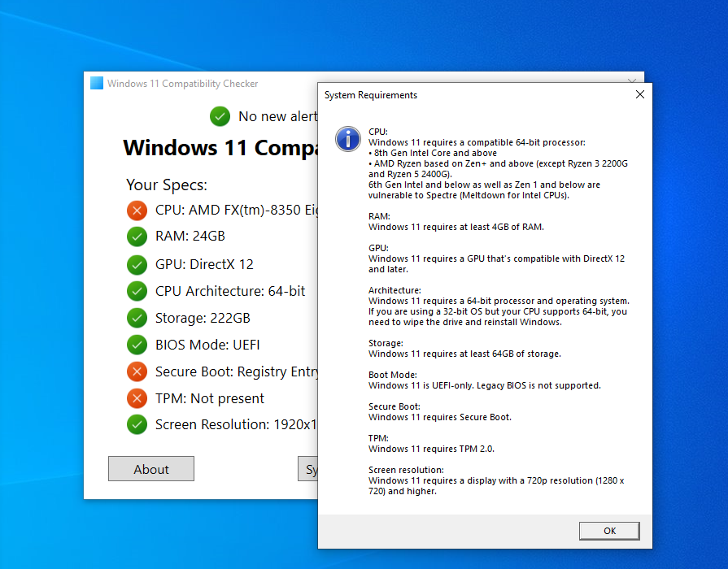This screenshot has width=728, height=569.
Task: Click the "No new alert" status text
Action: coord(278,116)
